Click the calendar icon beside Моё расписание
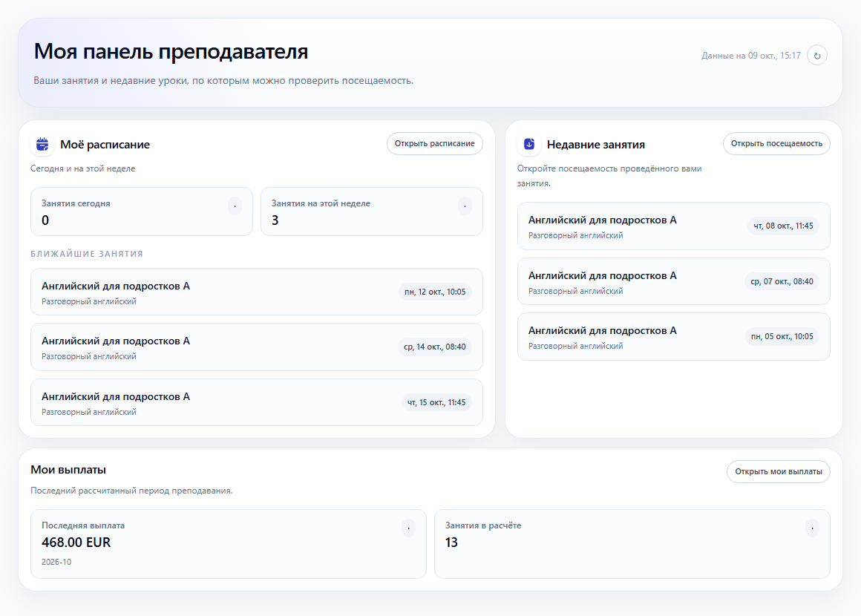The height and width of the screenshot is (616, 861). (42, 145)
